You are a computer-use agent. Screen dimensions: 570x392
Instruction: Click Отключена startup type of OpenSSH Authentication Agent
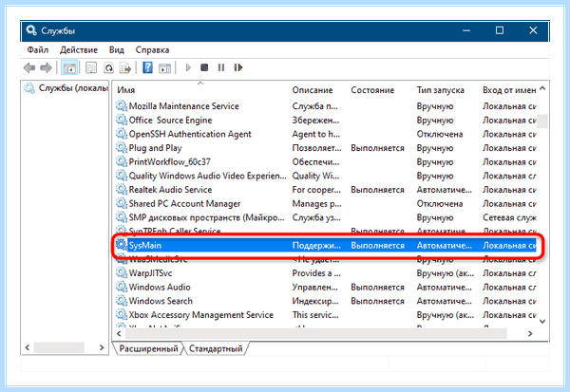440,134
